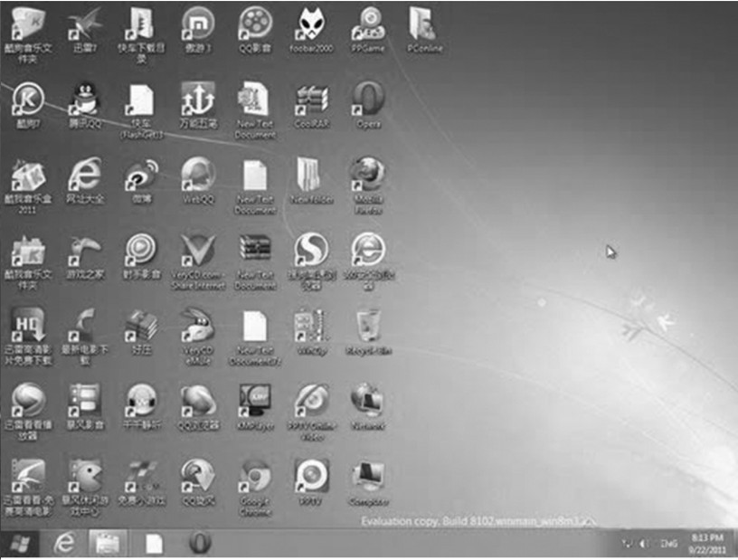Viewport: 738px width, 560px height.
Task: Open the 酷我音乐文件夹 folder shortcut
Action: pos(28,261)
